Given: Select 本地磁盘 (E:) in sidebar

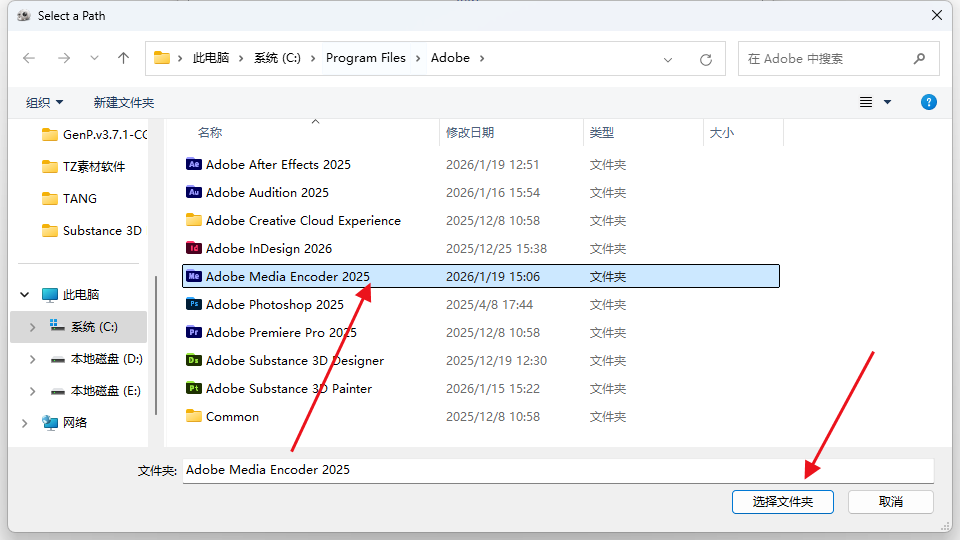Looking at the screenshot, I should 96,391.
